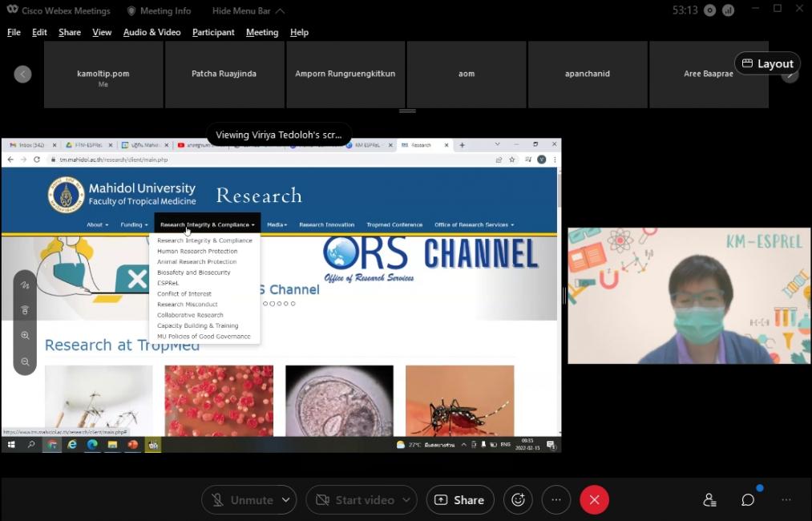
Task: Expand the About dropdown on website
Action: 97,224
